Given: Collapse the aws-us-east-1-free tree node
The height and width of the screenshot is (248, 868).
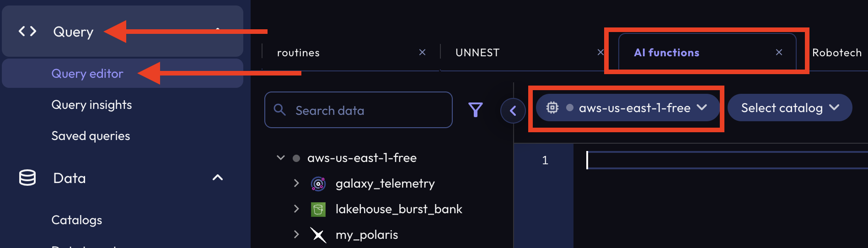Looking at the screenshot, I should pyautogui.click(x=281, y=158).
